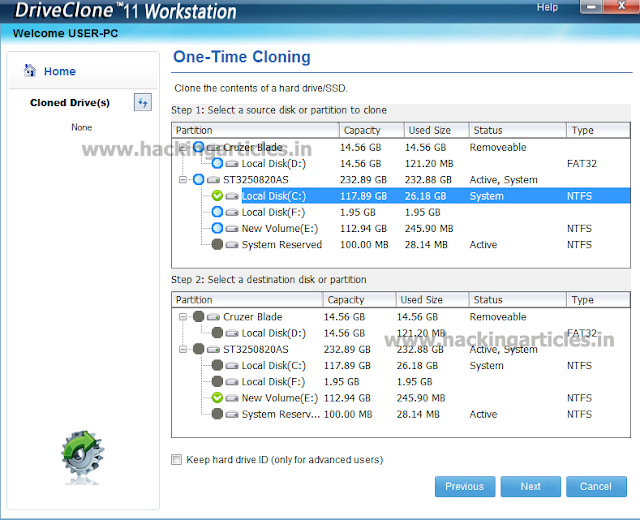640x520 pixels.
Task: Minimize the DriveClone window
Action: pos(591,7)
